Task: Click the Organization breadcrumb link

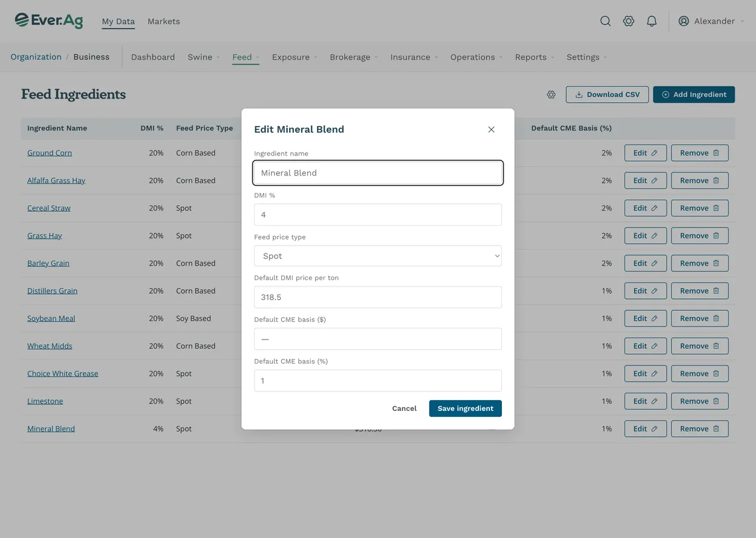Action: 36,57
